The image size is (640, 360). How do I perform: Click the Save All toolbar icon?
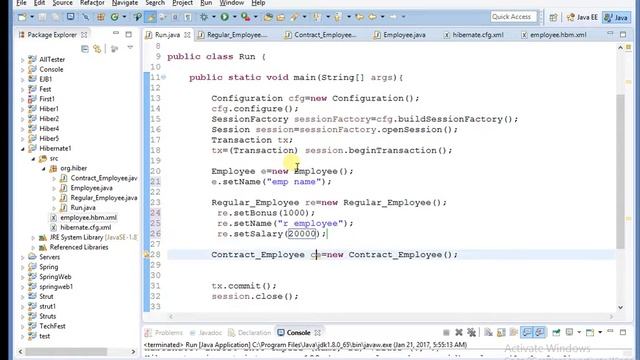click(56, 17)
